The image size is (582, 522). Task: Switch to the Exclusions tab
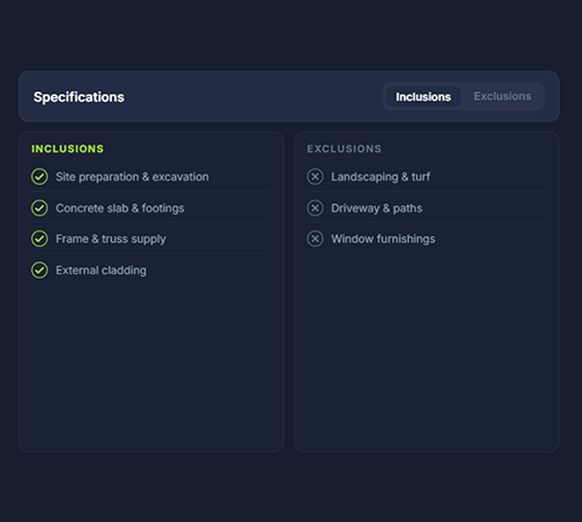coord(502,97)
